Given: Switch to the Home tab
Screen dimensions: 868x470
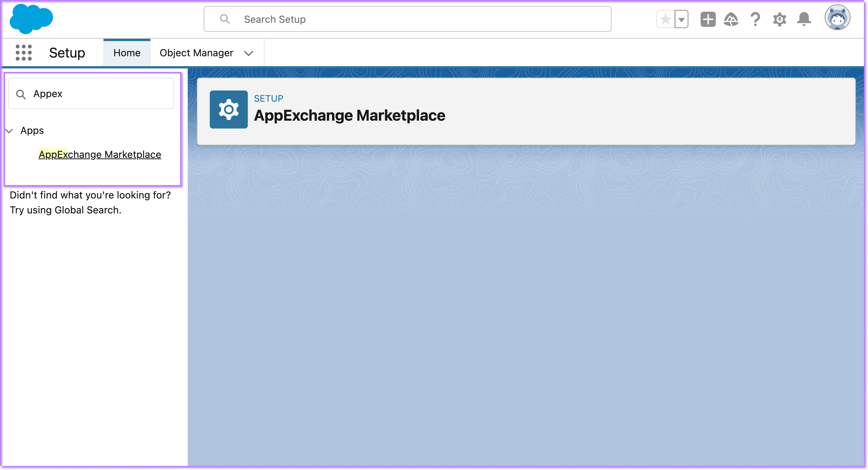Looking at the screenshot, I should [x=127, y=53].
